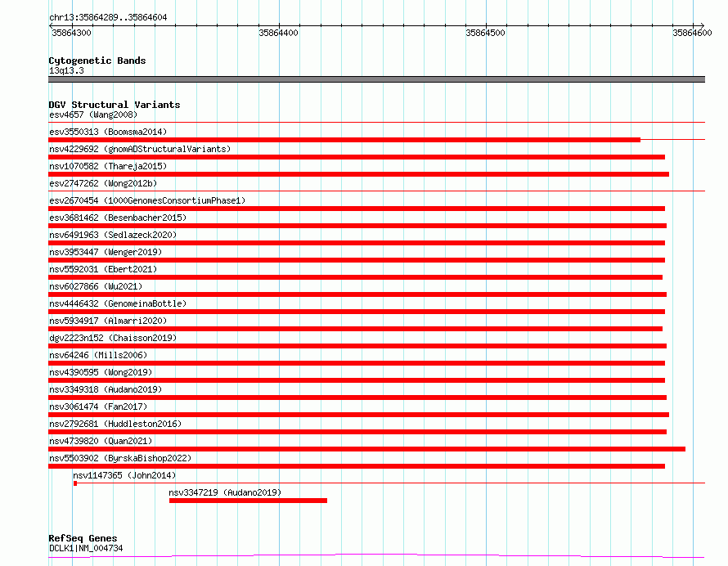This screenshot has width=728, height=566.
Task: Open esv2670454 (1000GenomesConsortiumPhase1) variant
Action: click(x=147, y=200)
